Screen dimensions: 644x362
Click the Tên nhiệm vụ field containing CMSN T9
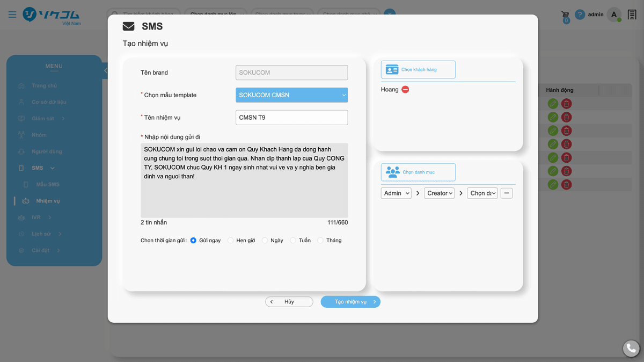pyautogui.click(x=291, y=118)
